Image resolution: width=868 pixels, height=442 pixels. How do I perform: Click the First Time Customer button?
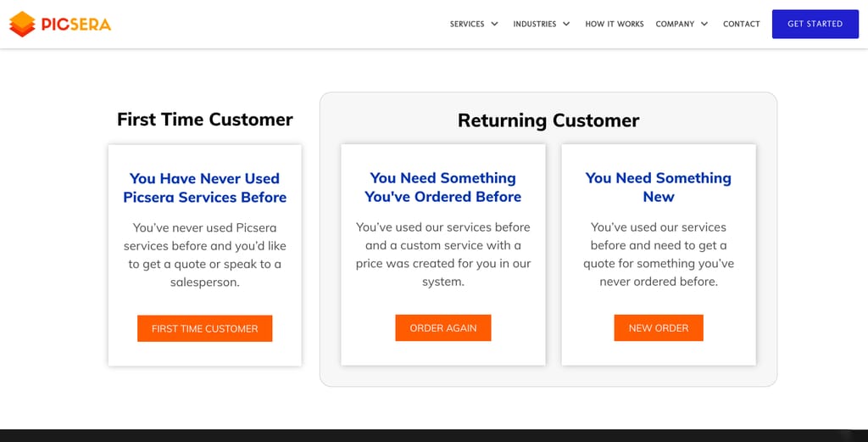click(x=205, y=328)
